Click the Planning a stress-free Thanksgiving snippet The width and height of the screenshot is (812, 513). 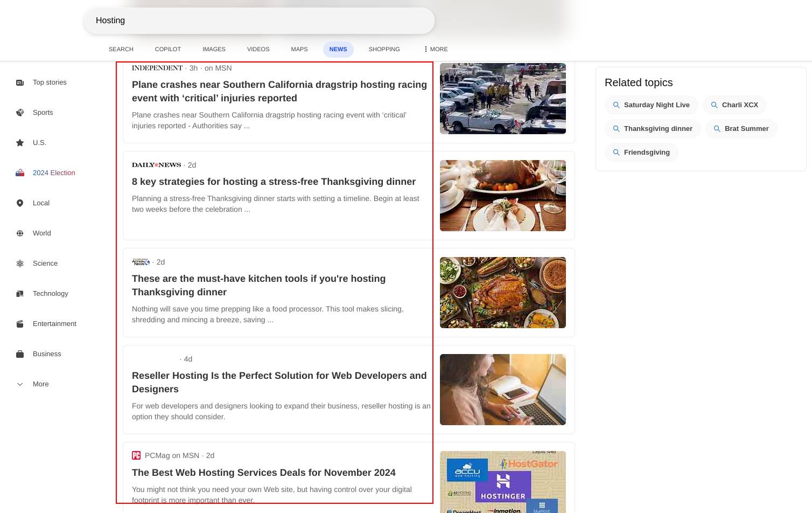pos(276,204)
